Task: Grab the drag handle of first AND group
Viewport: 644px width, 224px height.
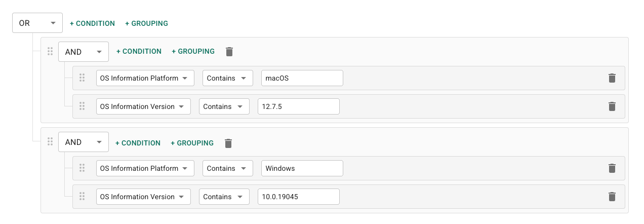Action: coord(50,51)
